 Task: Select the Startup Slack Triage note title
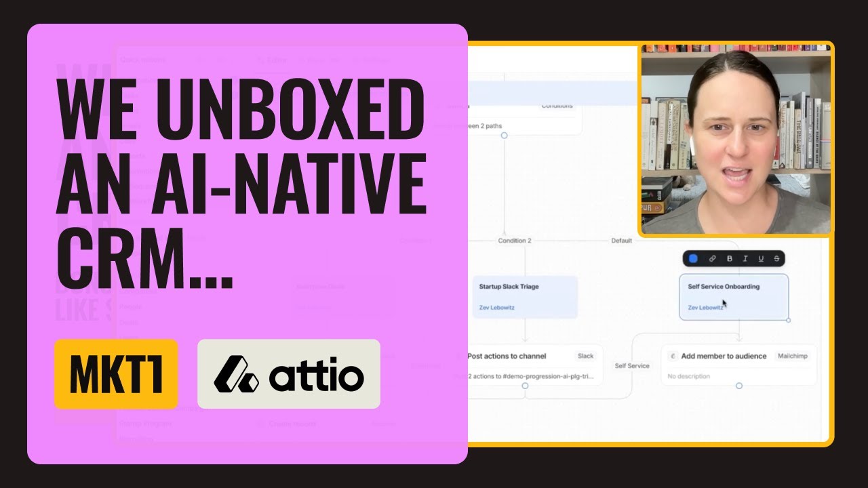(x=509, y=287)
